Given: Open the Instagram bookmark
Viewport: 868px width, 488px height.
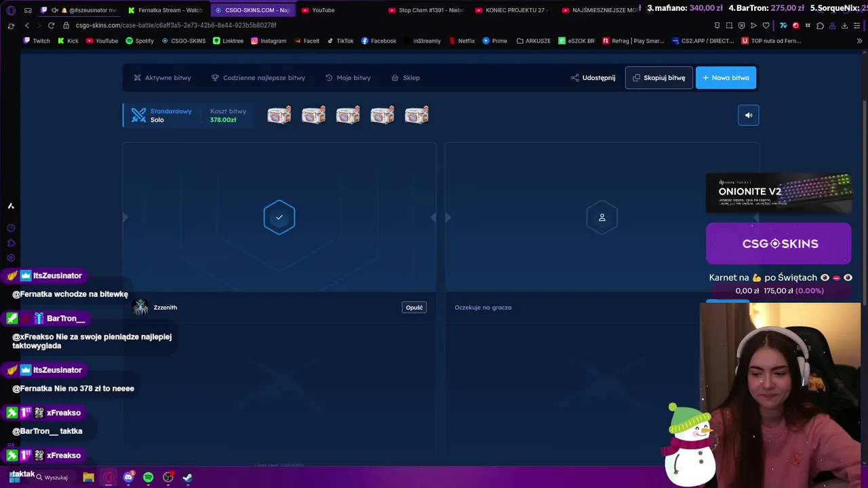Looking at the screenshot, I should (x=269, y=41).
